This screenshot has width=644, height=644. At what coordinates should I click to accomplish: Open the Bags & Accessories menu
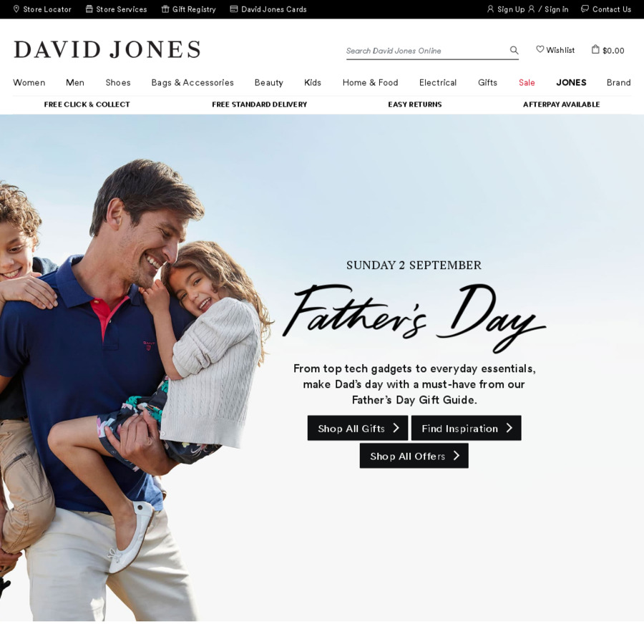click(192, 82)
